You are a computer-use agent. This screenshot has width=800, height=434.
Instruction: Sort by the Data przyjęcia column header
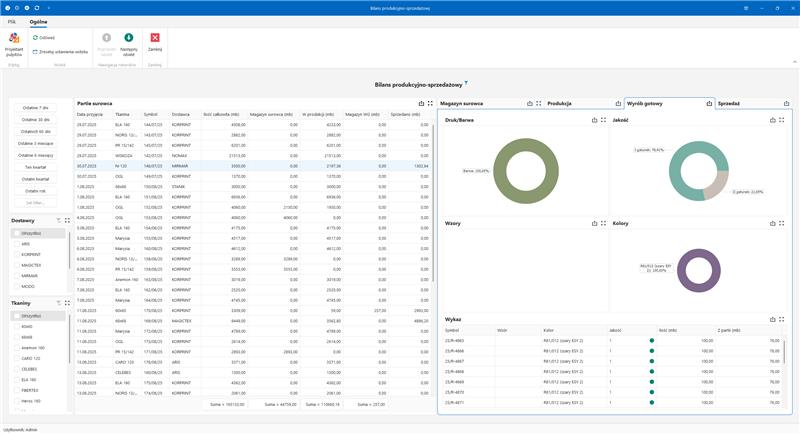tap(92, 115)
